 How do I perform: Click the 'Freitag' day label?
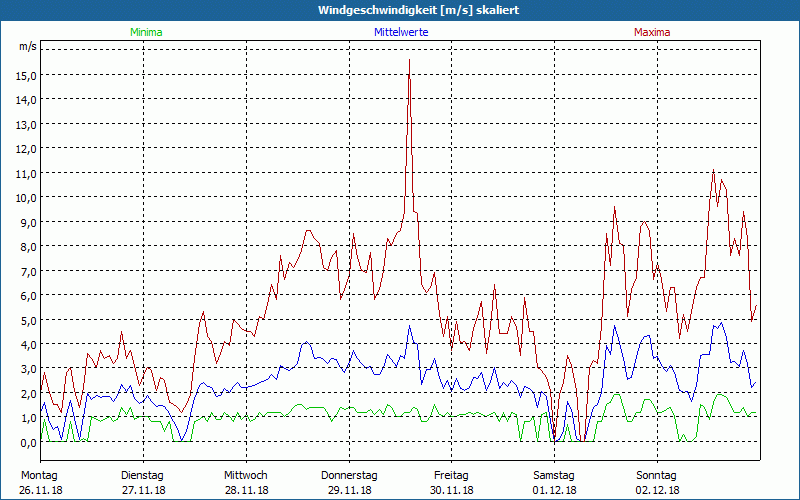coord(451,476)
